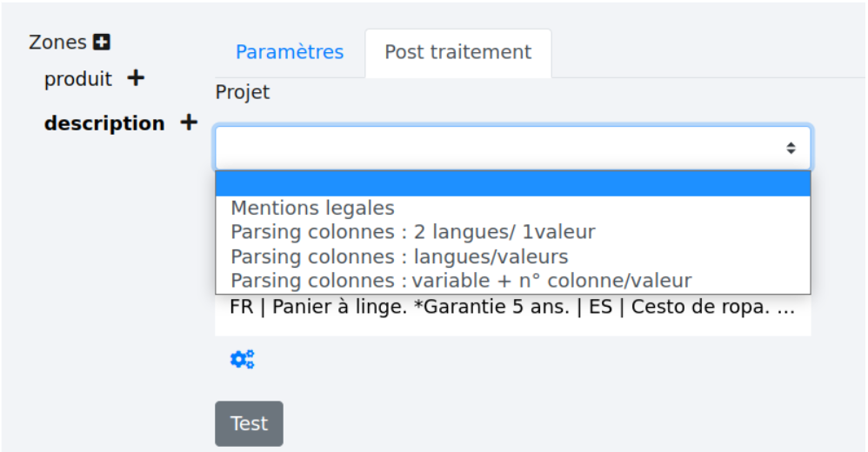
Task: Choose Parsing colonnes : langues/valeurs
Action: [399, 257]
